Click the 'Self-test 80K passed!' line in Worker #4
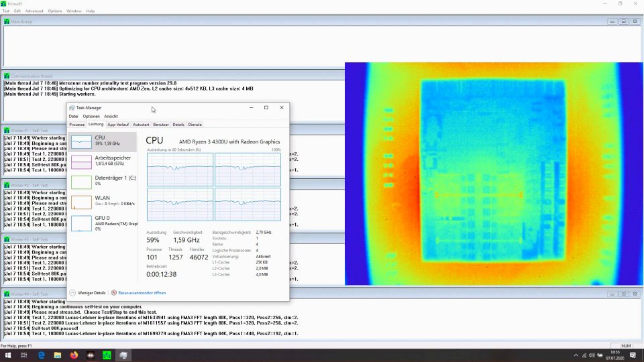The image size is (644, 362). tap(41, 328)
